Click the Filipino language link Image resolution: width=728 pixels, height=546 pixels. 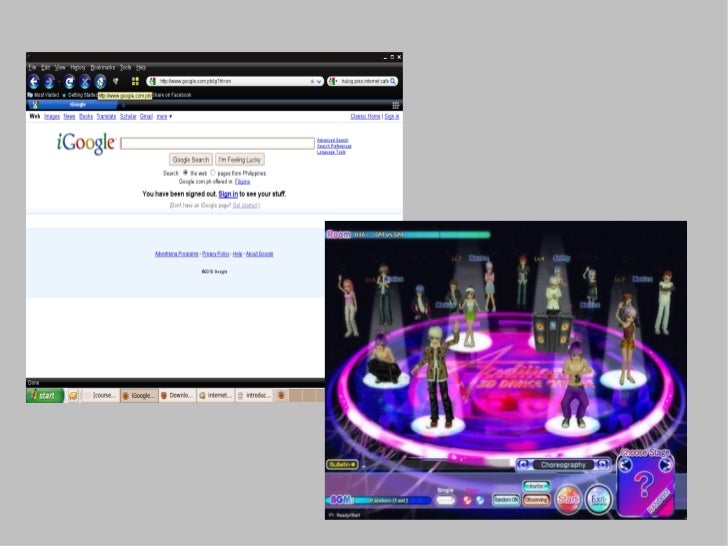click(242, 182)
